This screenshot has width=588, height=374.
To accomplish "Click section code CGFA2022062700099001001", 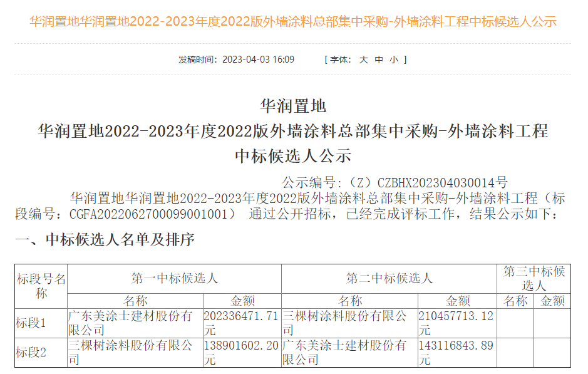I will click(148, 214).
